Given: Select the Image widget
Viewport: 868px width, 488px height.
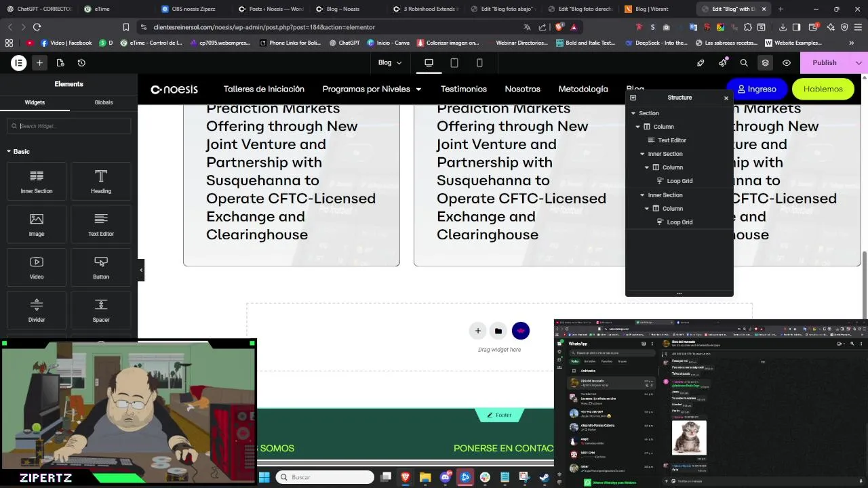Looking at the screenshot, I should click(x=37, y=224).
